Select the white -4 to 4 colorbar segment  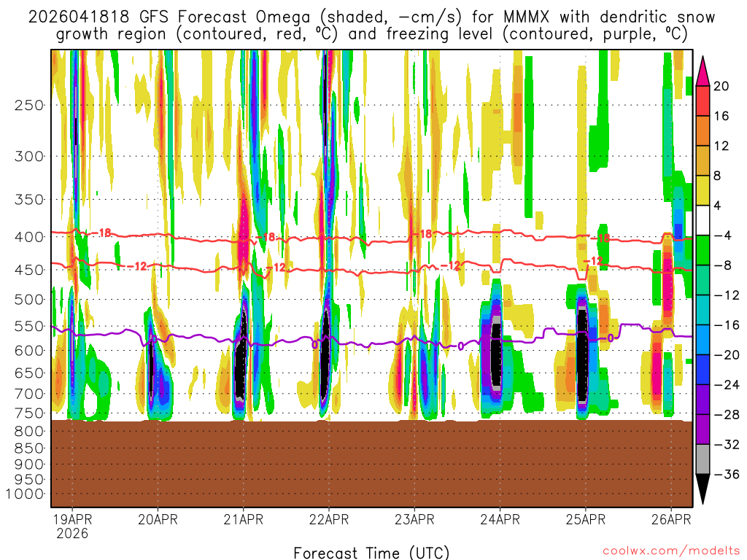pyautogui.click(x=703, y=220)
